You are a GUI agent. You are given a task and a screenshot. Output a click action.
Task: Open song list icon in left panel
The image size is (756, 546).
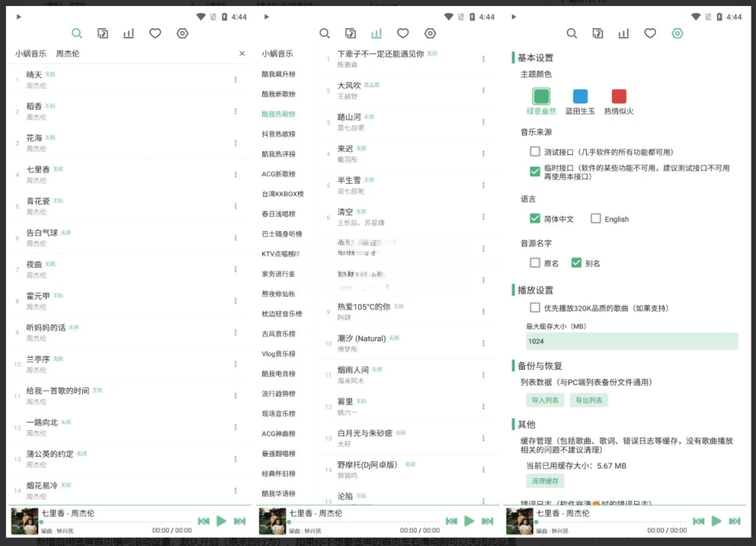click(x=103, y=33)
